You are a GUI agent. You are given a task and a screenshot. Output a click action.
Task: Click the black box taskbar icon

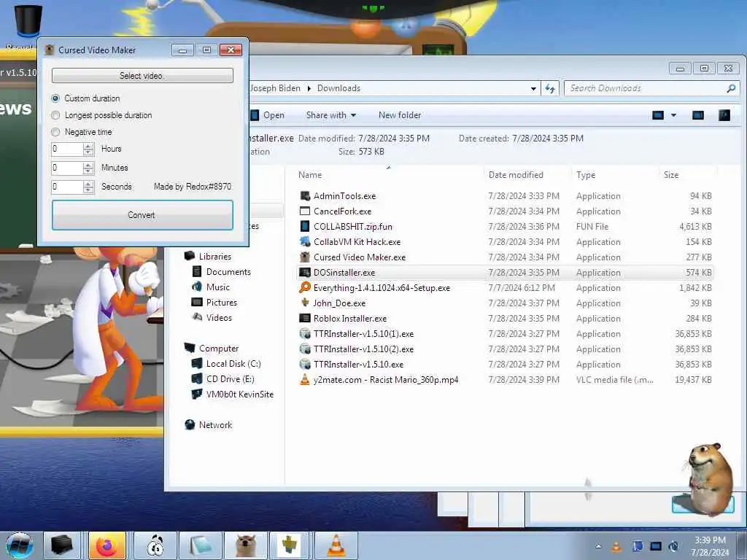62,545
